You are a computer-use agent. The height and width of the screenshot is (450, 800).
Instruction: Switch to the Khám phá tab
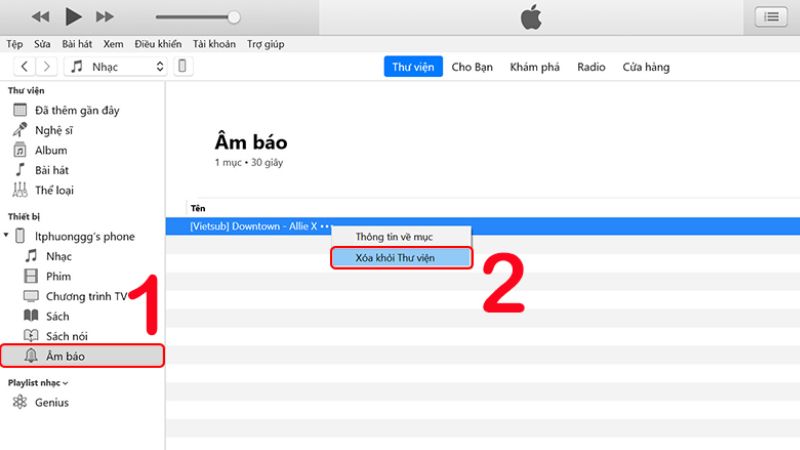(535, 67)
